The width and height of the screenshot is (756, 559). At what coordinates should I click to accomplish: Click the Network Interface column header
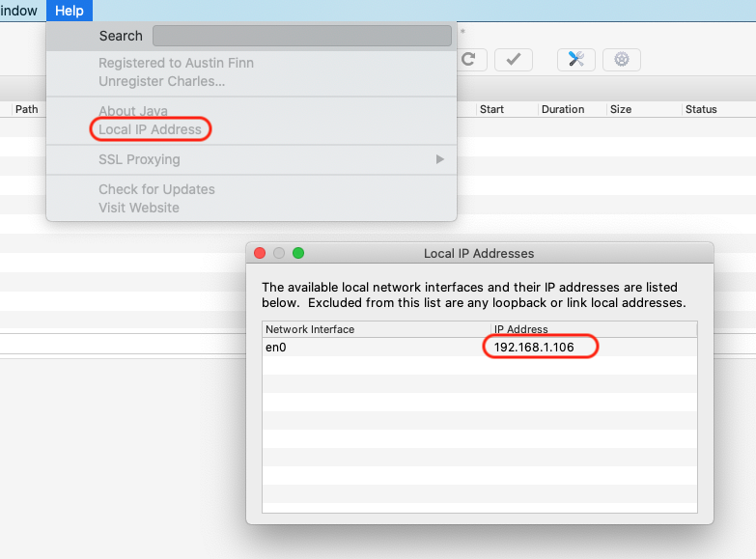coord(310,329)
